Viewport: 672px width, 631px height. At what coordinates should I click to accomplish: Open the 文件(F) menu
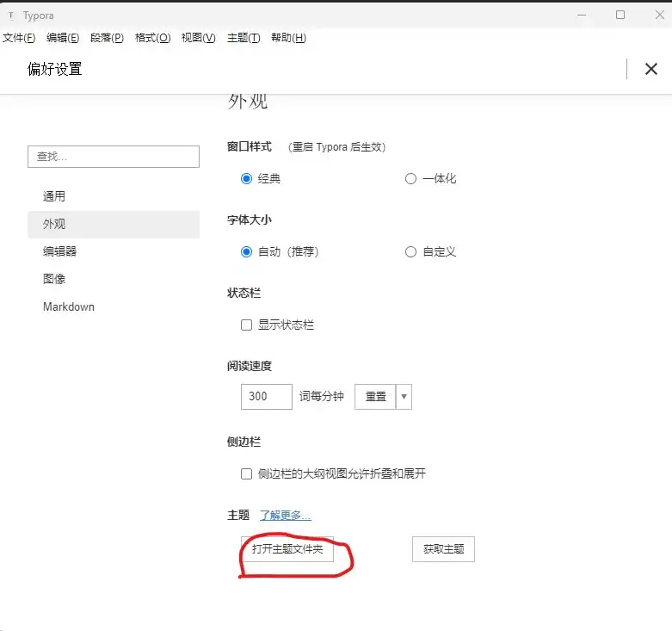tap(19, 38)
